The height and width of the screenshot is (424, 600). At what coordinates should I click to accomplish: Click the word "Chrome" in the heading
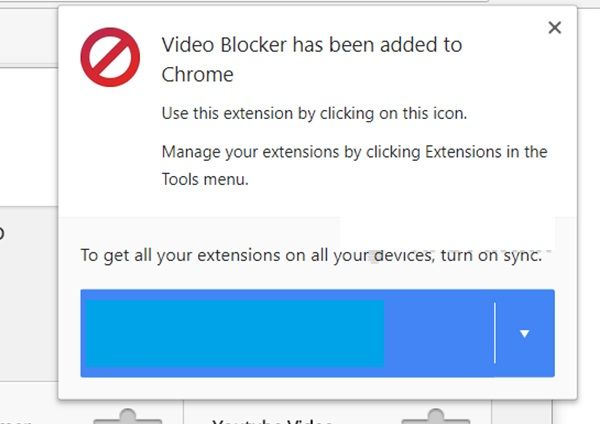coord(197,75)
